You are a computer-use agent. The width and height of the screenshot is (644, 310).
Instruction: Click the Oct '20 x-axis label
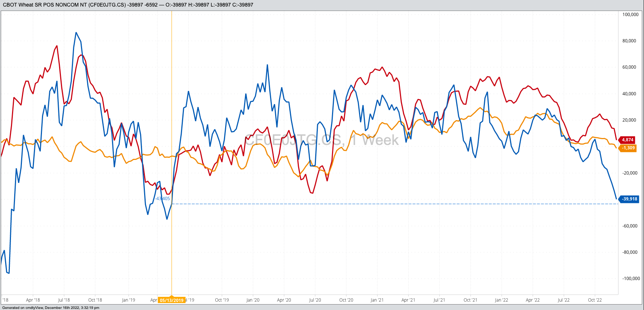click(346, 300)
